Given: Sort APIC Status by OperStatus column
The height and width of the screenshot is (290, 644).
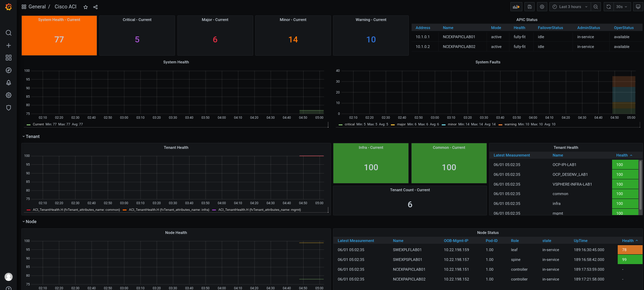Looking at the screenshot, I should tap(624, 28).
